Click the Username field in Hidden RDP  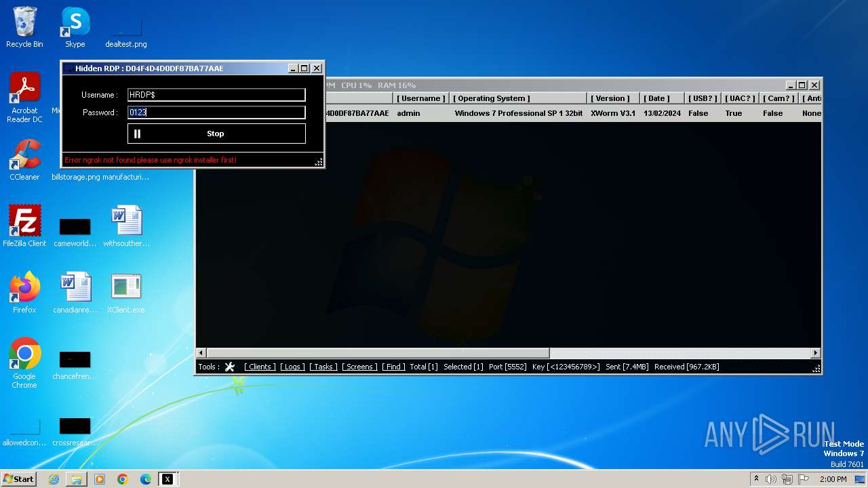pos(216,95)
